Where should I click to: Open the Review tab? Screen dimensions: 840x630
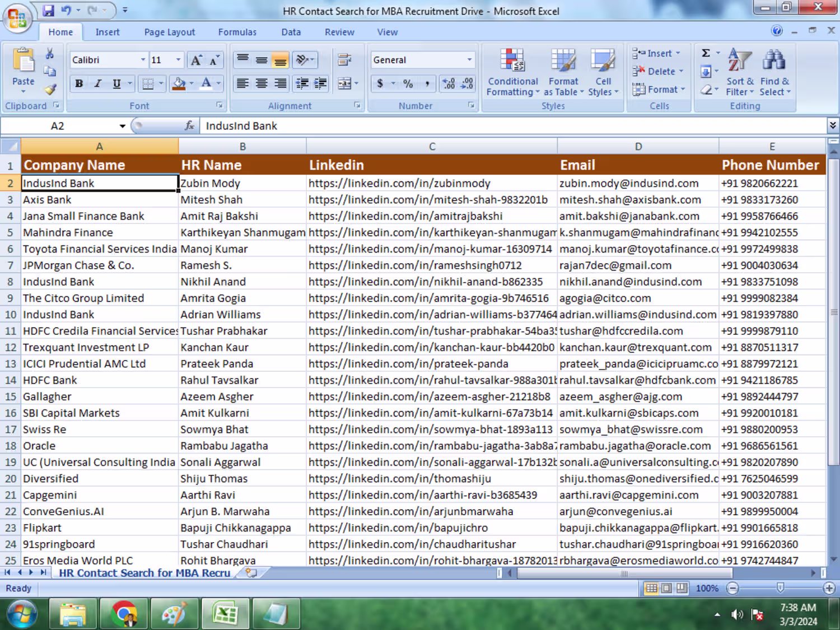coord(339,32)
